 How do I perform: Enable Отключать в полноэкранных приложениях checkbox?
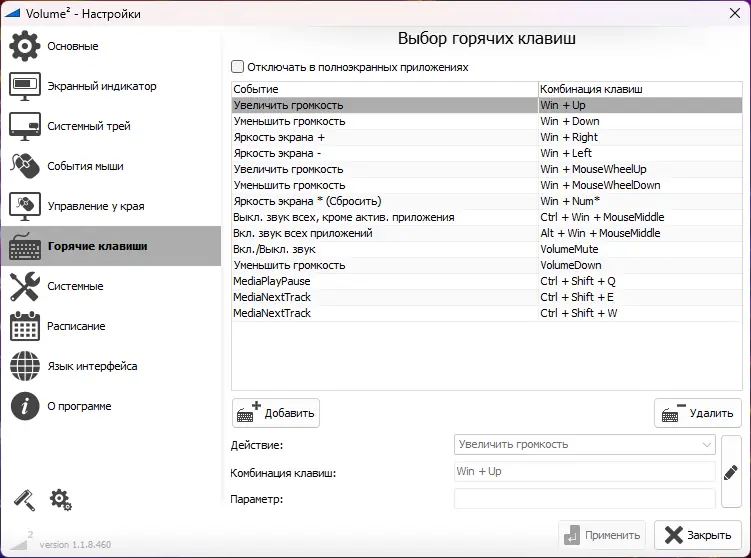tap(238, 67)
